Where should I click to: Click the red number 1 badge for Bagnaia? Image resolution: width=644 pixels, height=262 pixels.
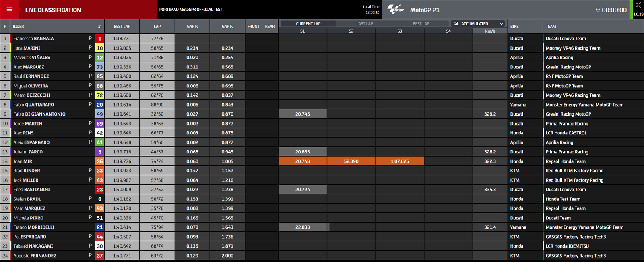[x=99, y=39]
